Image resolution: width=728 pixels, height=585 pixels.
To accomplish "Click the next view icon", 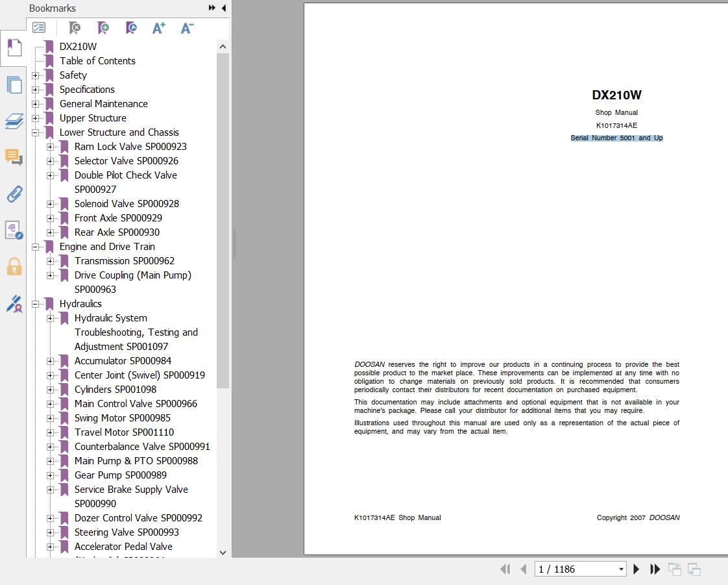I will pyautogui.click(x=694, y=569).
